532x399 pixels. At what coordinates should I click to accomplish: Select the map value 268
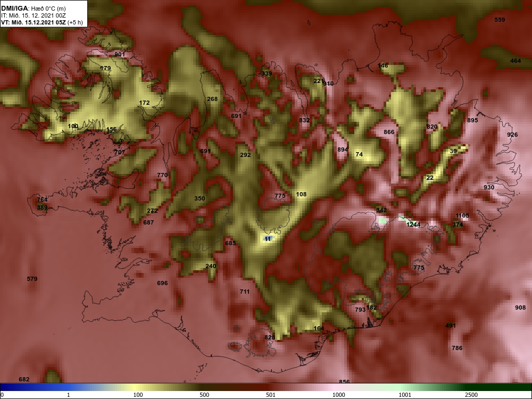coord(212,99)
